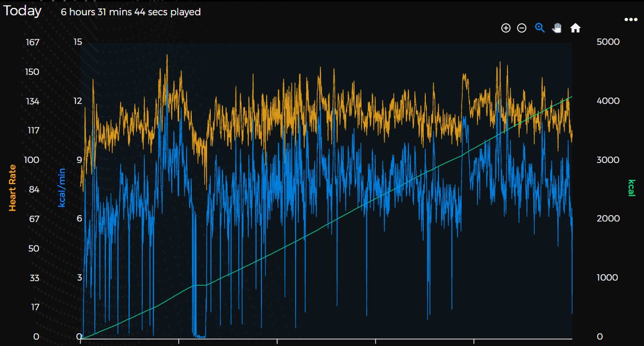The width and height of the screenshot is (644, 346).
Task: Activate the pan hand tool
Action: (557, 27)
